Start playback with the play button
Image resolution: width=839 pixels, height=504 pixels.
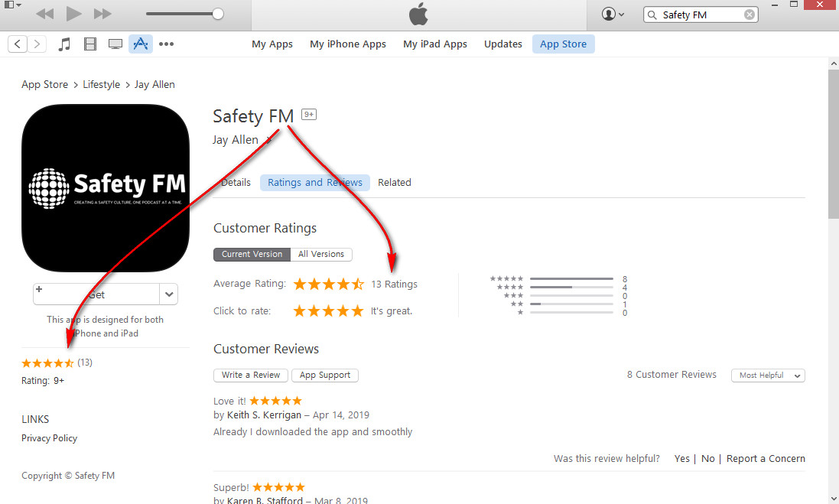pos(73,13)
